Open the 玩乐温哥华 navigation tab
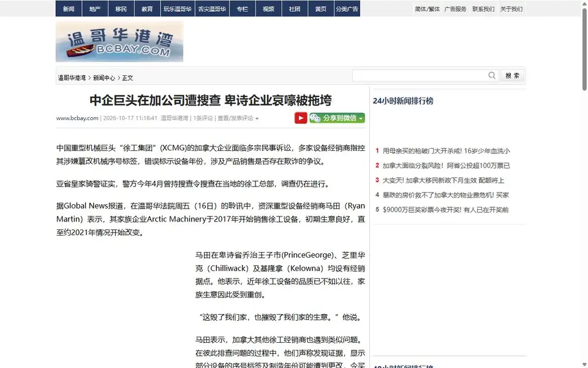Image resolution: width=588 pixels, height=368 pixels. pos(178,9)
